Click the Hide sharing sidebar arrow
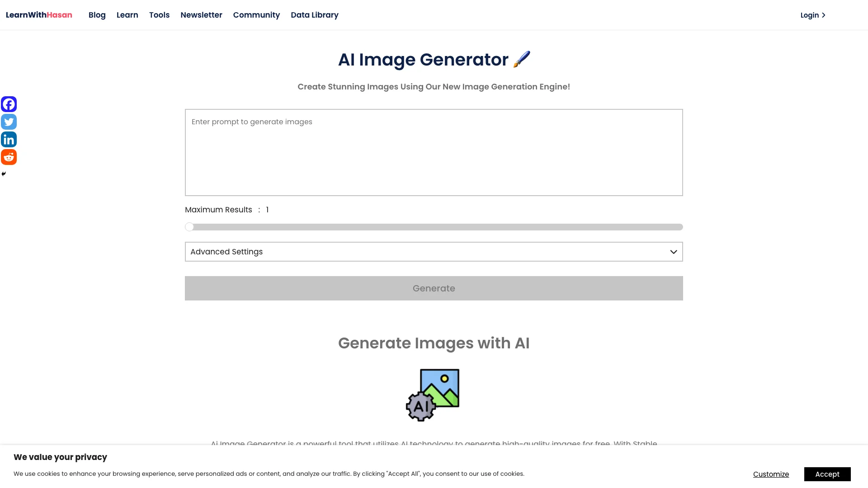This screenshot has height=488, width=868. pos(4,174)
